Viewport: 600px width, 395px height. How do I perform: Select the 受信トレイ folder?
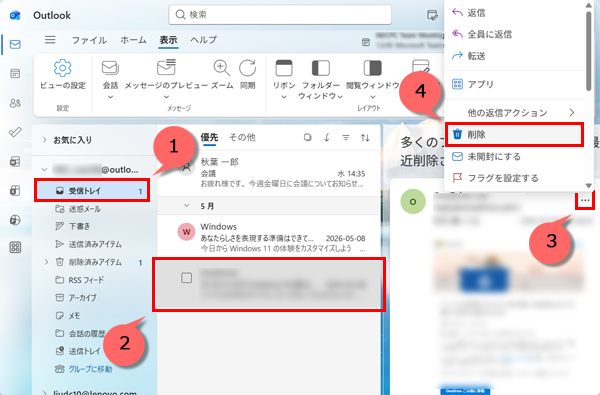click(x=92, y=190)
